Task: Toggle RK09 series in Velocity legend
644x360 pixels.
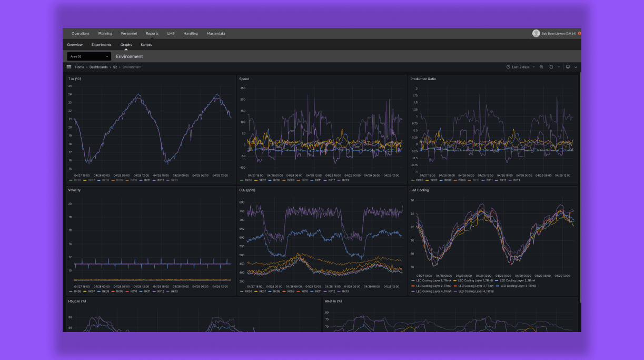Action: (120, 291)
